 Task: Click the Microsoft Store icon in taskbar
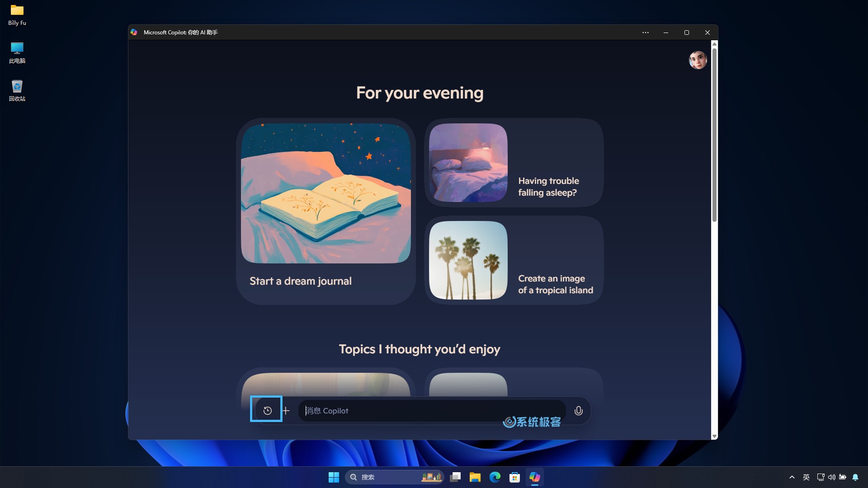(514, 477)
